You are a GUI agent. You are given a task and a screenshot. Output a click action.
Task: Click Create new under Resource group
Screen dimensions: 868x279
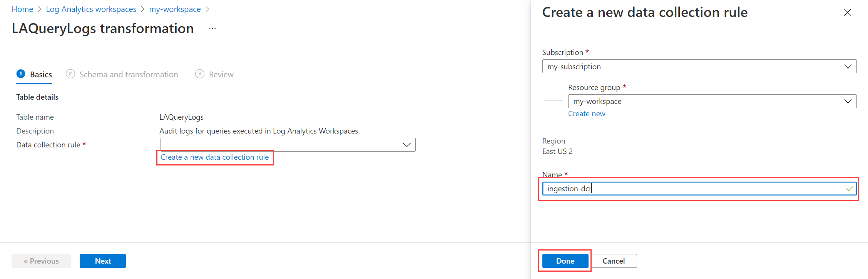(x=586, y=114)
